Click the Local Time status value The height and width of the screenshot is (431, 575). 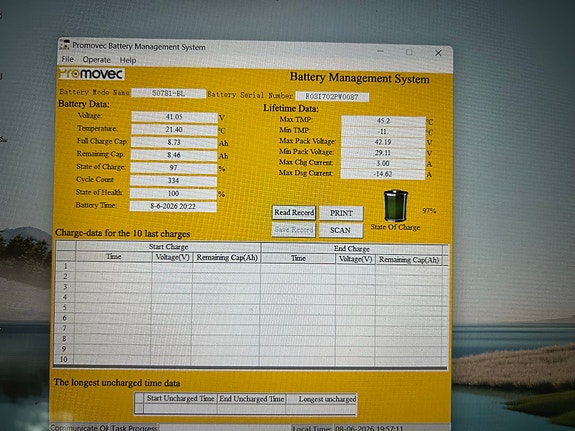[369, 428]
